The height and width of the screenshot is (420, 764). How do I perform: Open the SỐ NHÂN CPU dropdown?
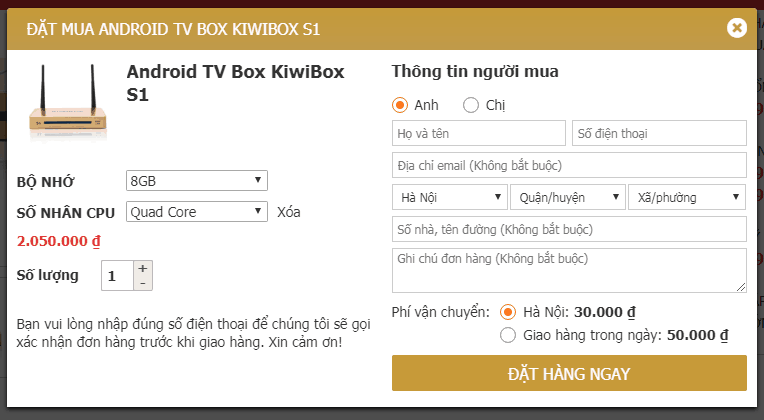coord(196,212)
